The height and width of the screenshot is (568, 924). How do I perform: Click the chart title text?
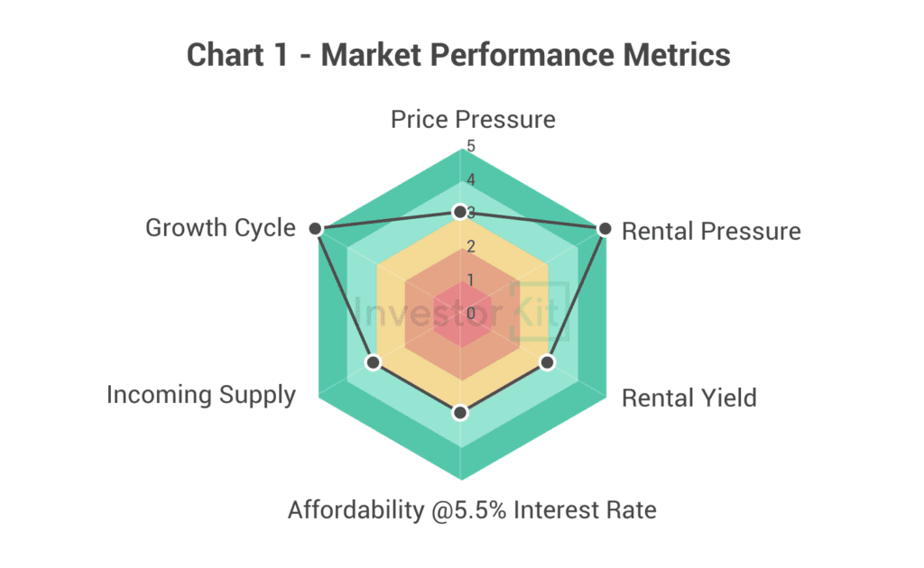(x=458, y=55)
